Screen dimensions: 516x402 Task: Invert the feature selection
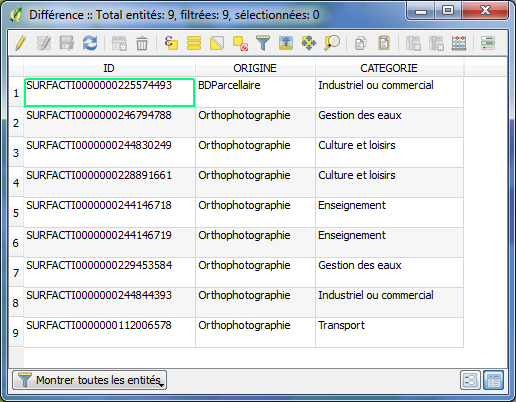coord(217,43)
